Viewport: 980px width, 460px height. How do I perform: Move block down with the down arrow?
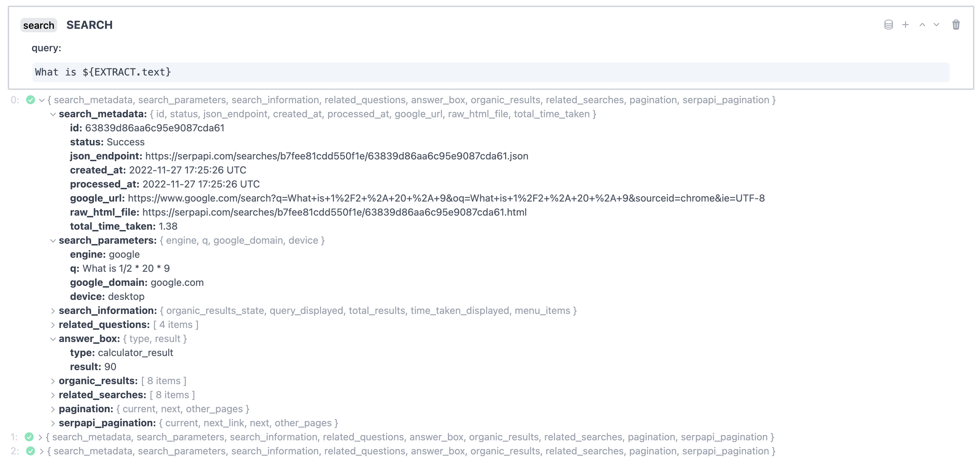(936, 25)
